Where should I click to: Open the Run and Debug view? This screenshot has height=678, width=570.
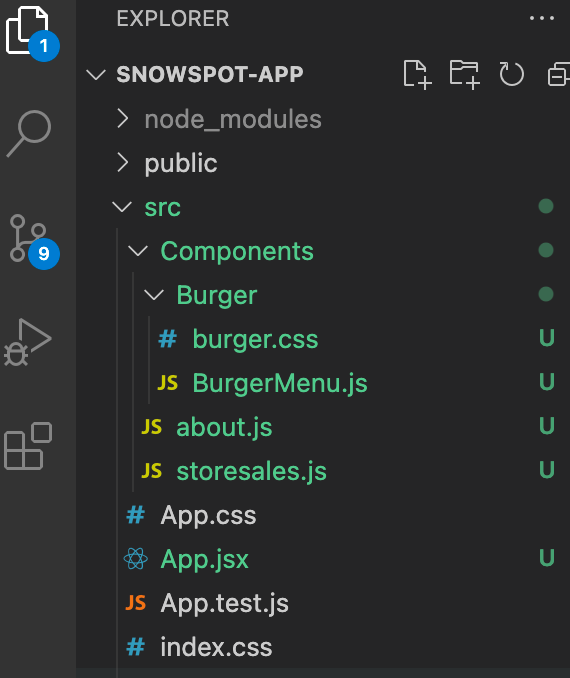[x=28, y=342]
